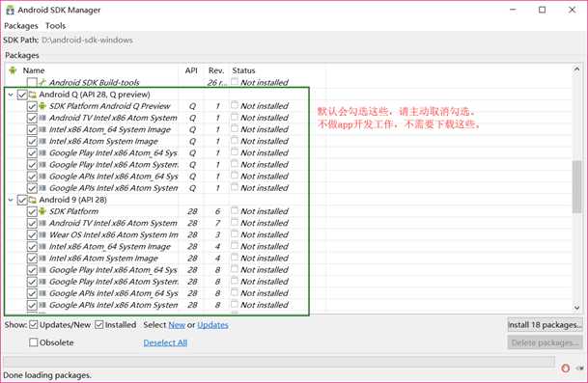
Task: Click the Deselect All link
Action: (165, 342)
